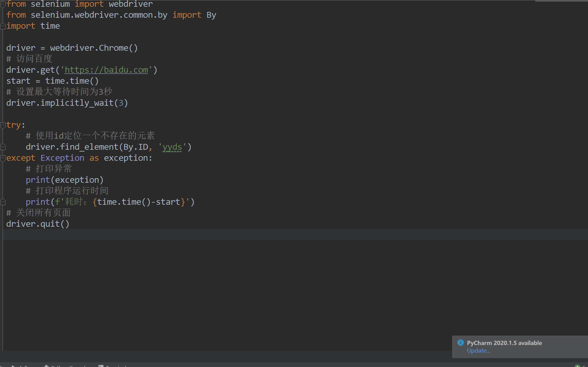Click fold end marker beside print 耗时 line
Image resolution: width=588 pixels, height=367 pixels.
[3, 202]
